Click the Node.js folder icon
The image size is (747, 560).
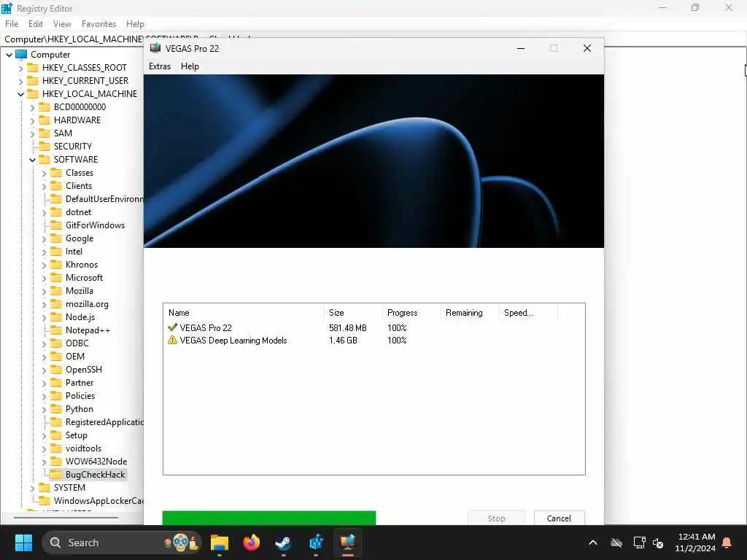tap(56, 316)
